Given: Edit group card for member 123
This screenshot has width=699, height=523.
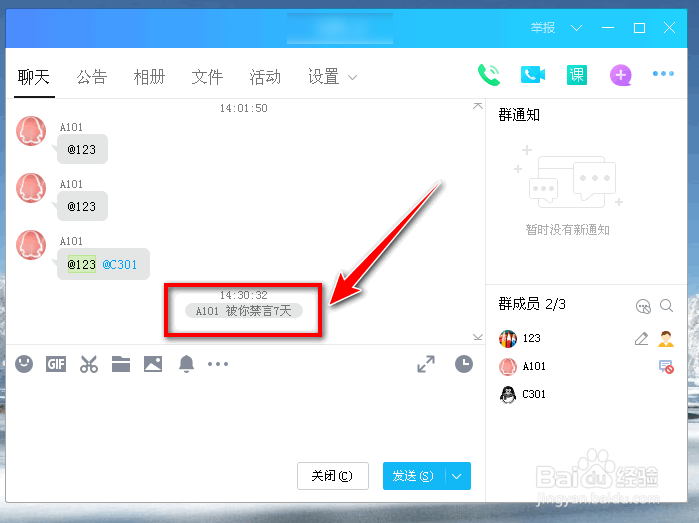Looking at the screenshot, I should click(641, 339).
